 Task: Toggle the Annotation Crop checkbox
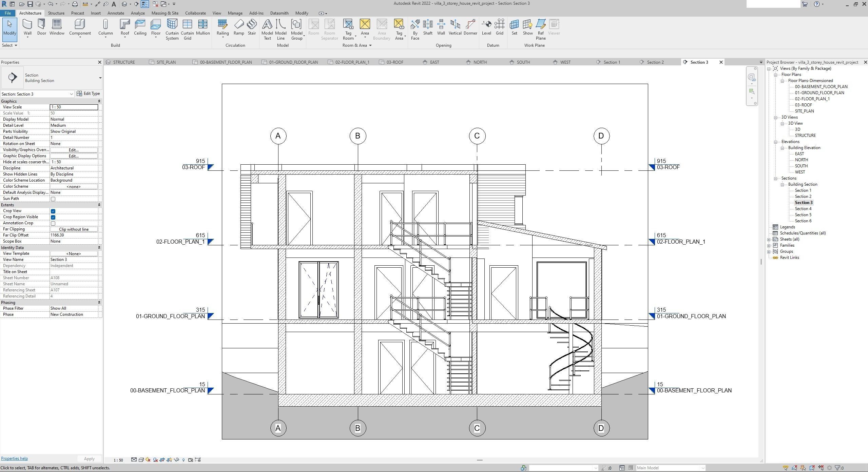click(53, 223)
